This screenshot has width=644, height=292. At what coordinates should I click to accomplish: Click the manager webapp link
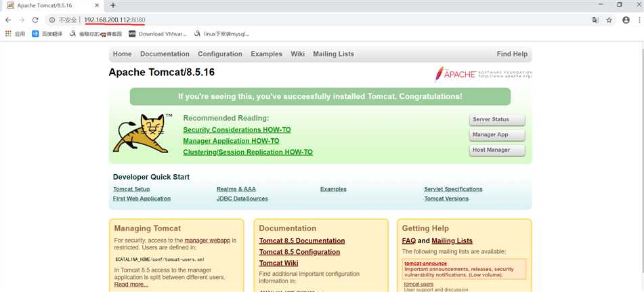[207, 241]
